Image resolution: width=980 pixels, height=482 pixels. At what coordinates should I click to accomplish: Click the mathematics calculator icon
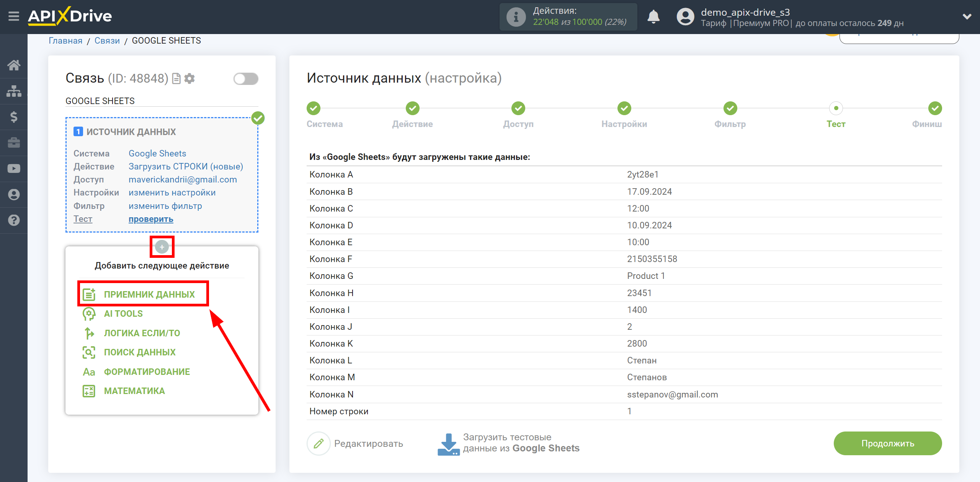89,391
